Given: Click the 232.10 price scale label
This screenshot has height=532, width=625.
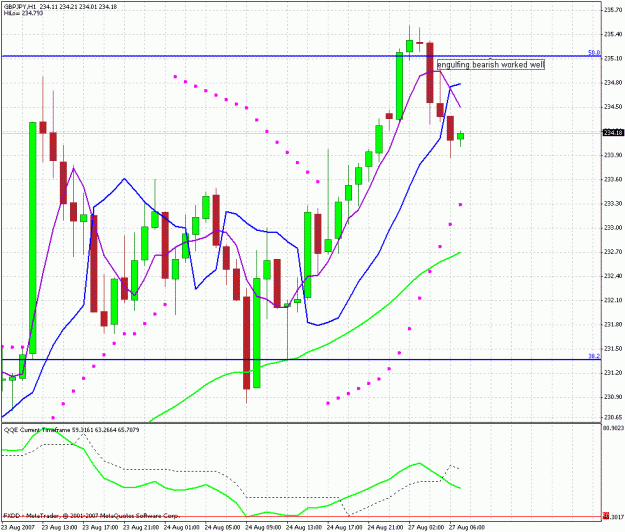Looking at the screenshot, I should pos(613,300).
